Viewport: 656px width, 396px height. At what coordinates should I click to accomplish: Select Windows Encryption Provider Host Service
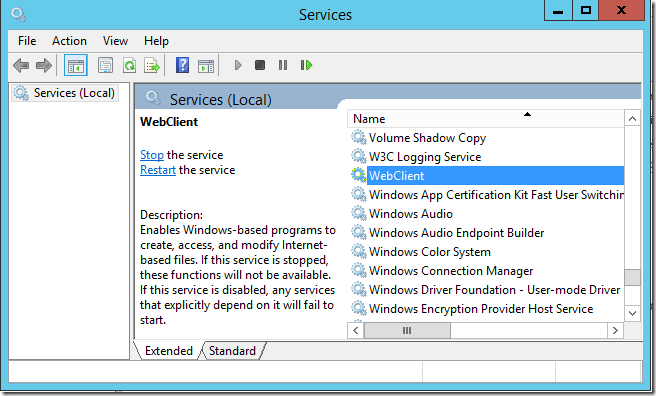point(481,309)
